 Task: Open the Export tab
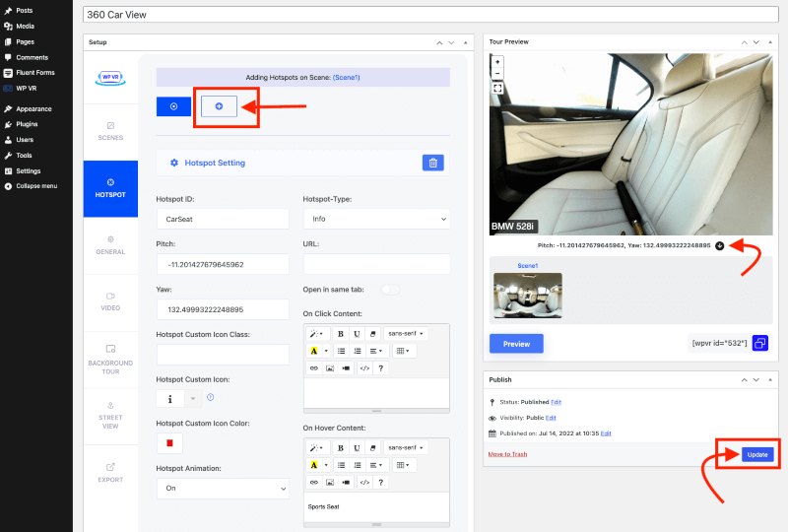110,473
